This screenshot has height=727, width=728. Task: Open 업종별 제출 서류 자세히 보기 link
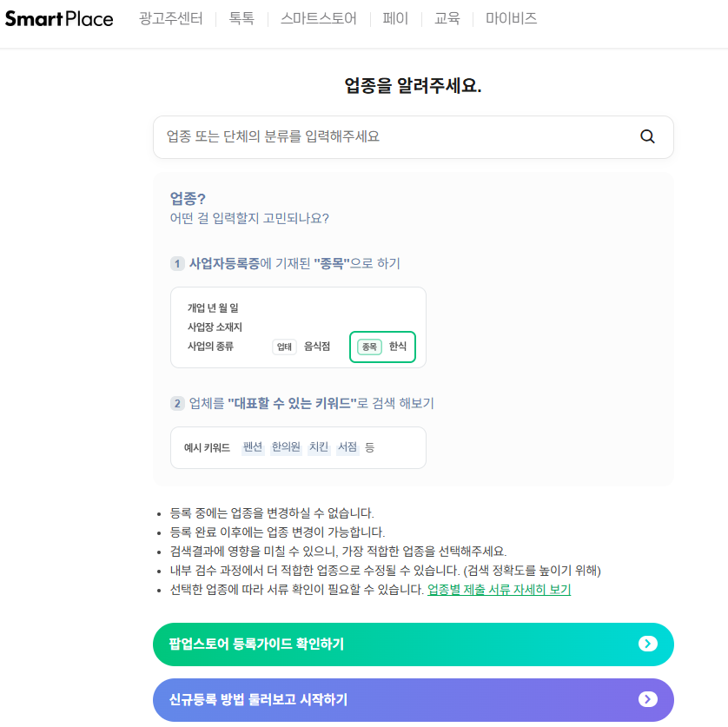(500, 590)
